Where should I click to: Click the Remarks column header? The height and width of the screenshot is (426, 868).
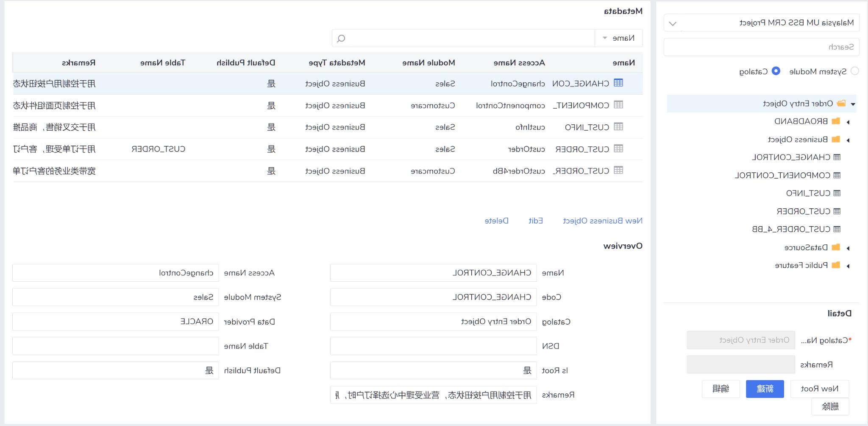(x=79, y=63)
